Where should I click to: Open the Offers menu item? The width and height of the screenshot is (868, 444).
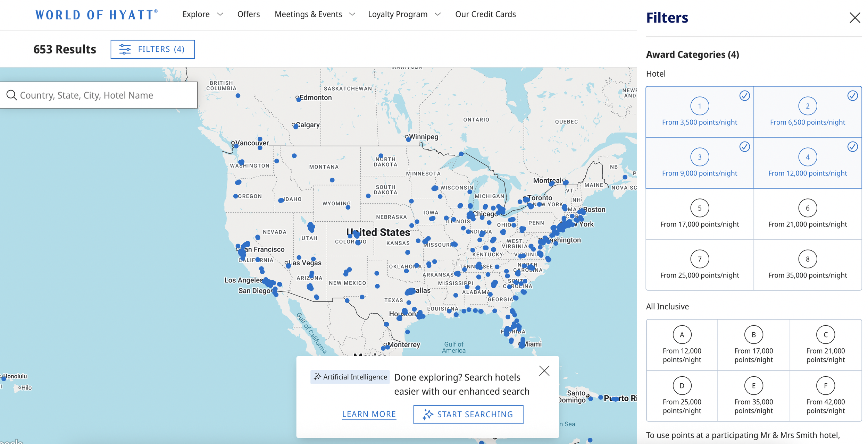coord(248,14)
